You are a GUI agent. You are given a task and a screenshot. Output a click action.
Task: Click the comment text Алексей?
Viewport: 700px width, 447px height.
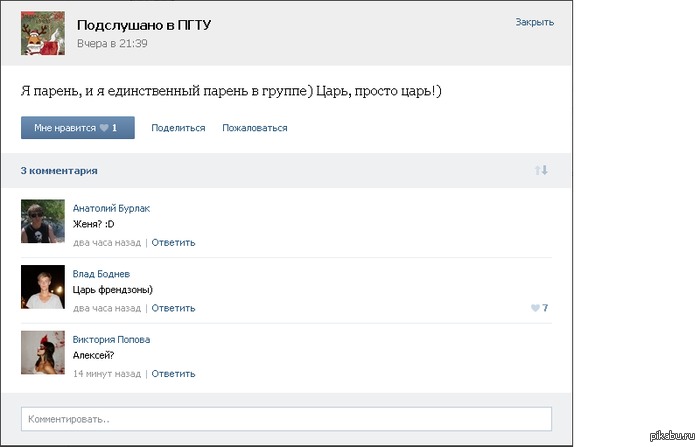pos(93,355)
